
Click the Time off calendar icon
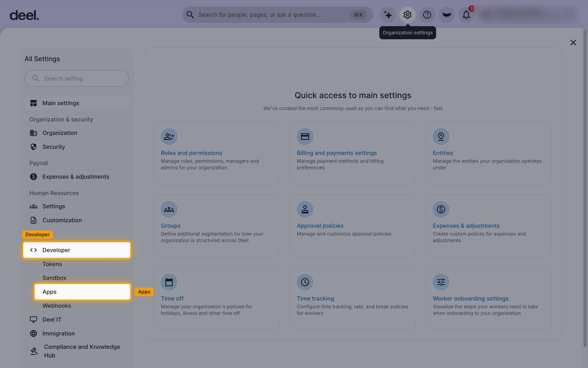169,282
